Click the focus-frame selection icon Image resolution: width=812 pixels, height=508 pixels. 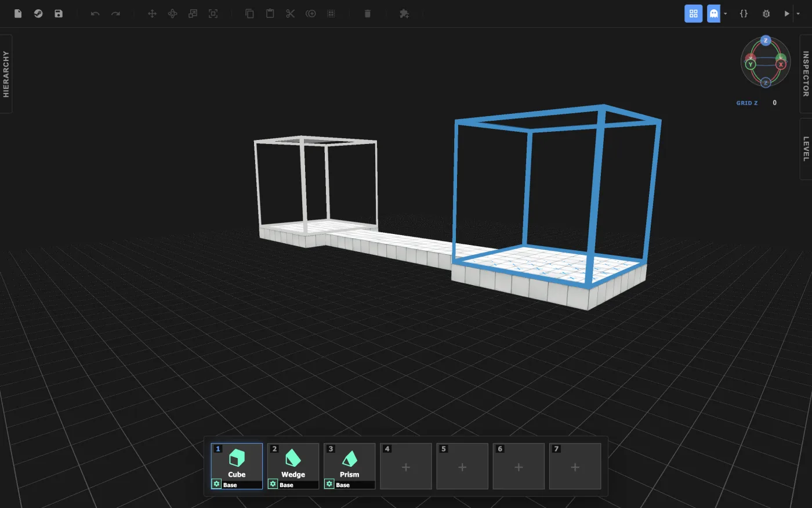coord(213,13)
